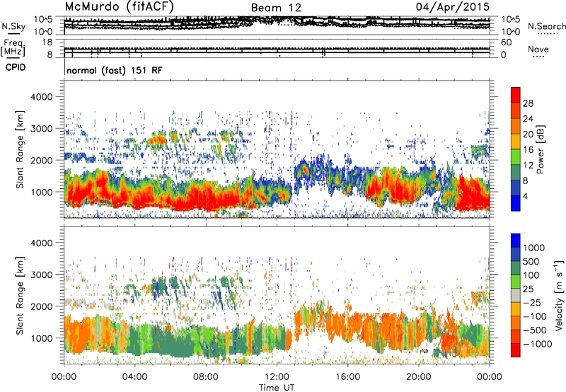Click the "4" tick on Power colorbar
The image size is (566, 392).
tap(526, 197)
